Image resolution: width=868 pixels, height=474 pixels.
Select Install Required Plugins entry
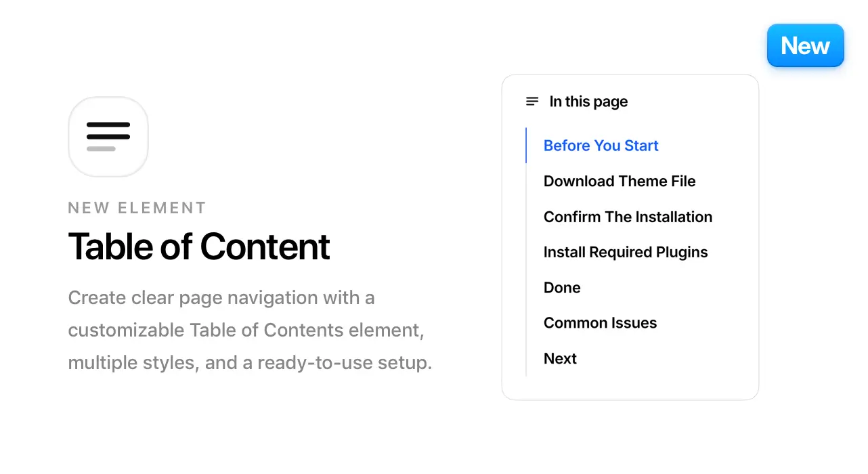coord(626,252)
